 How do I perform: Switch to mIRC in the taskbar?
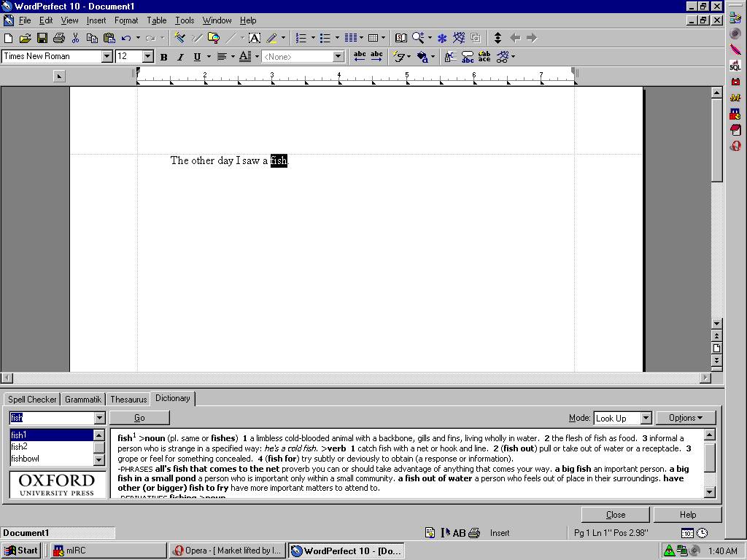click(x=108, y=551)
